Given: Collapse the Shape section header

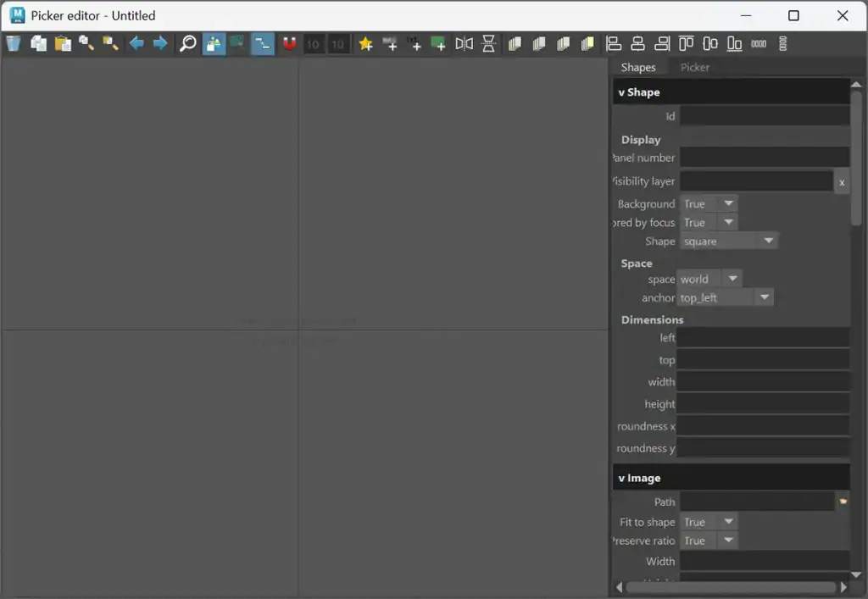Looking at the screenshot, I should 731,92.
